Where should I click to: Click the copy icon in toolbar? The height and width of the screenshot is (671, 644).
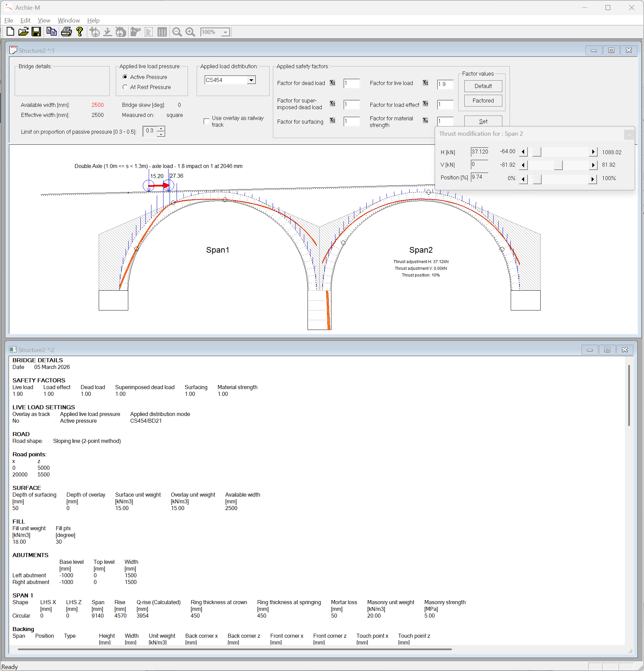[x=51, y=32]
